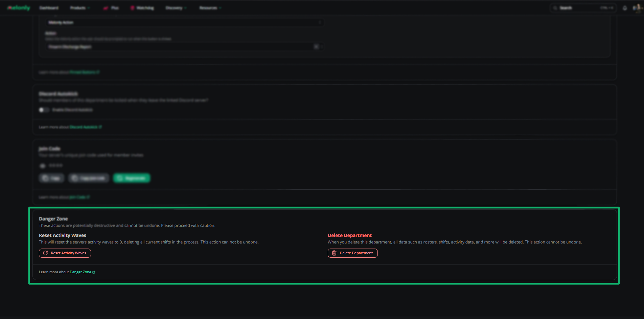Expand the Resources nav dropdown
The image size is (644, 319).
click(210, 8)
